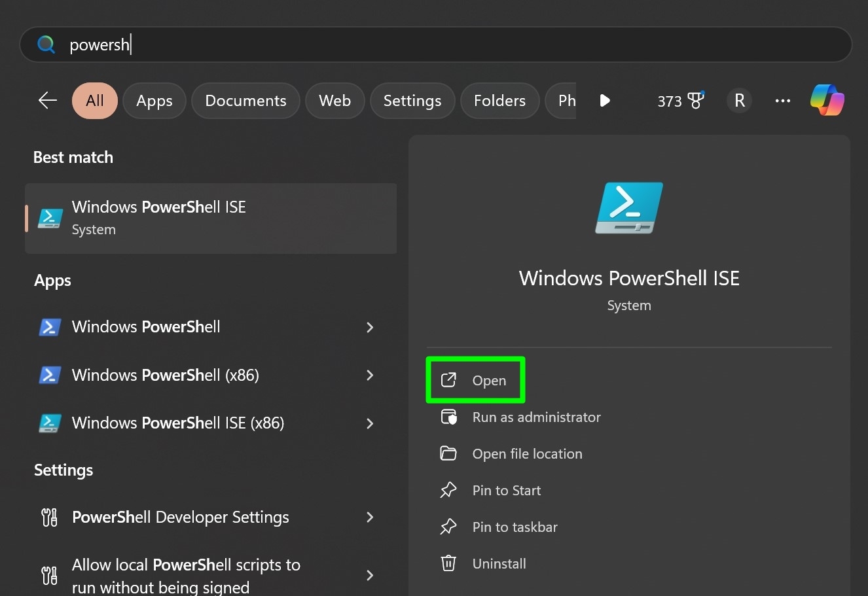Open the 373 rewards points trophy
Viewport: 868px width, 596px height.
681,101
